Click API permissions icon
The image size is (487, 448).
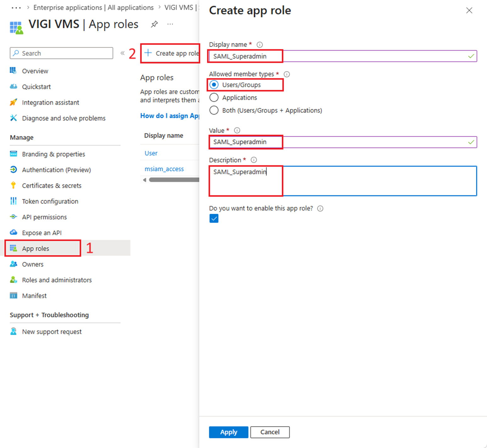pos(13,217)
